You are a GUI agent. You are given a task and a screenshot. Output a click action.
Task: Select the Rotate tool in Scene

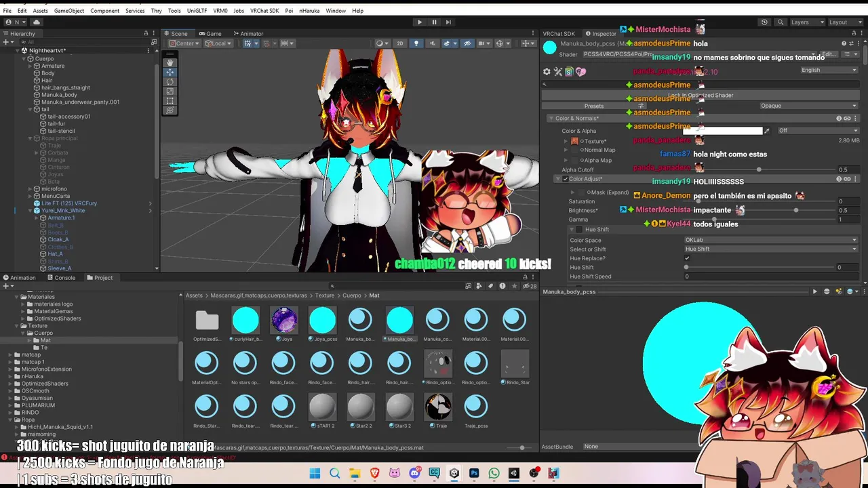[170, 81]
